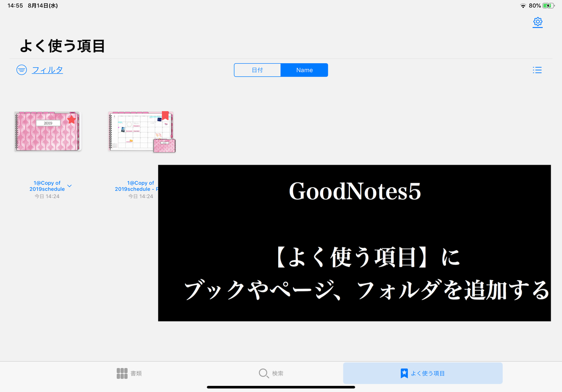Open the 検索 tab in bottom bar

click(271, 373)
